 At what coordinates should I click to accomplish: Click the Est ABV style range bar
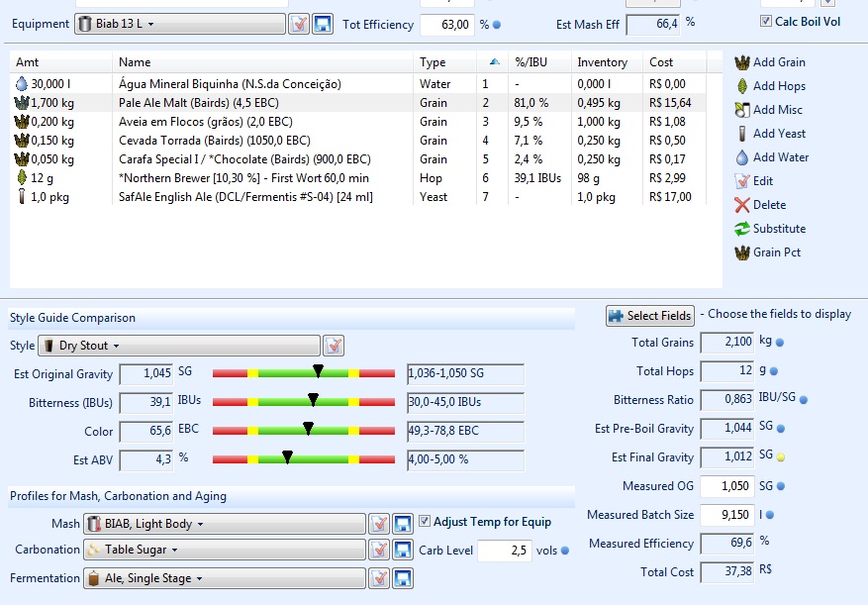(304, 459)
